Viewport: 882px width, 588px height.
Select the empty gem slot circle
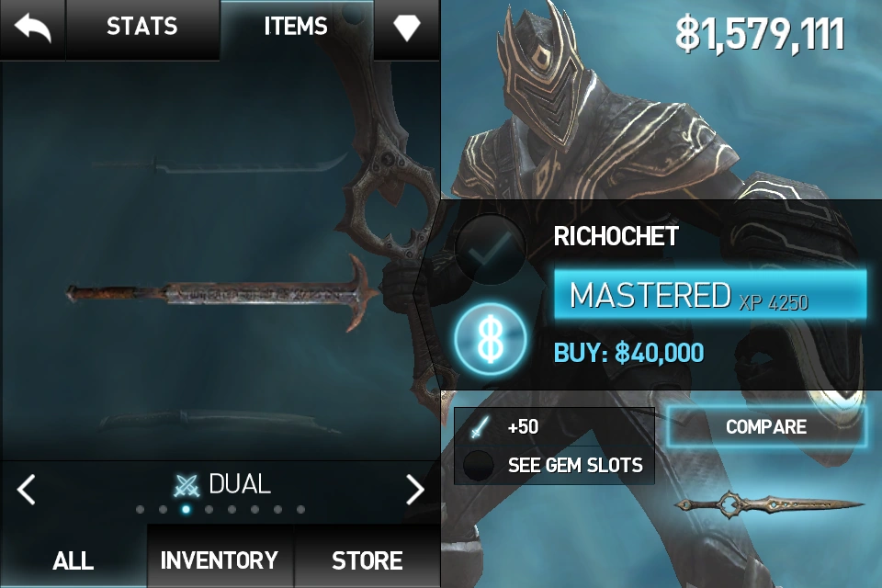click(x=478, y=465)
